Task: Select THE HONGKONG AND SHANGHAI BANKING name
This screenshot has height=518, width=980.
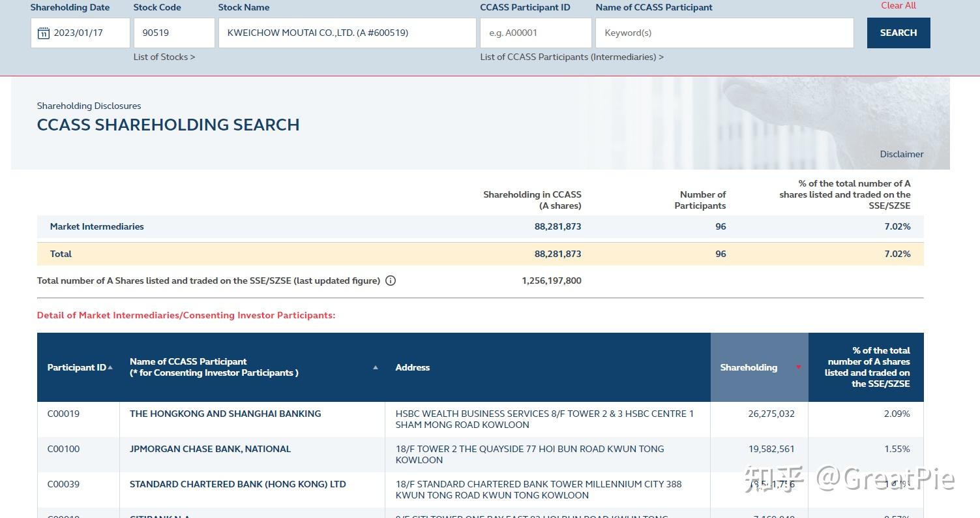Action: pyautogui.click(x=226, y=414)
